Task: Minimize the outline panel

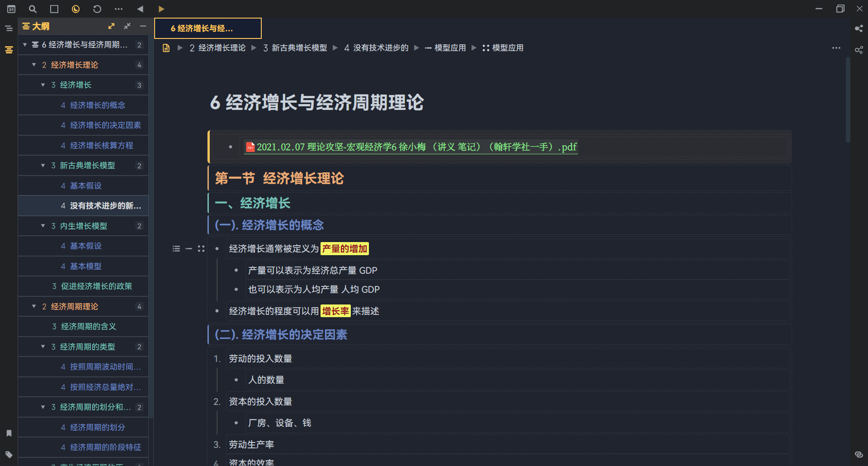Action: 143,26
